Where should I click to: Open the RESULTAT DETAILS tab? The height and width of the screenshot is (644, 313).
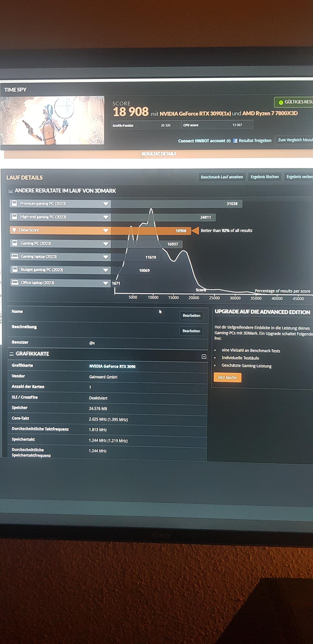159,154
